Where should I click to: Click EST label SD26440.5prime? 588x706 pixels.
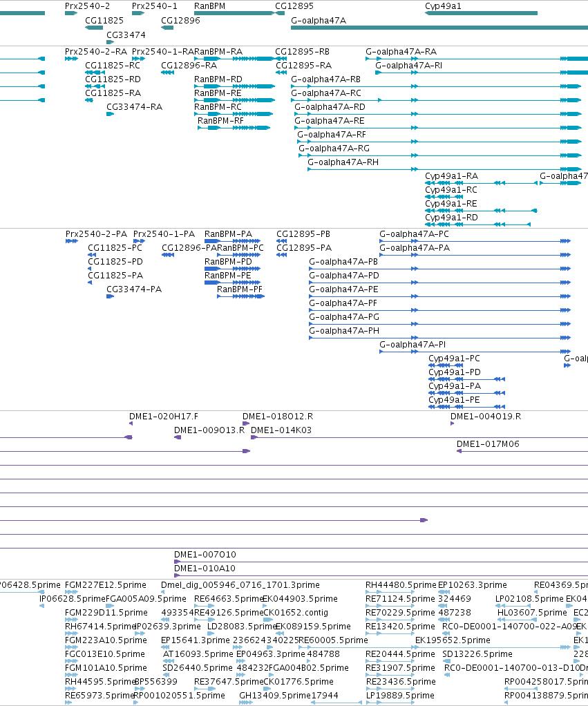[198, 668]
